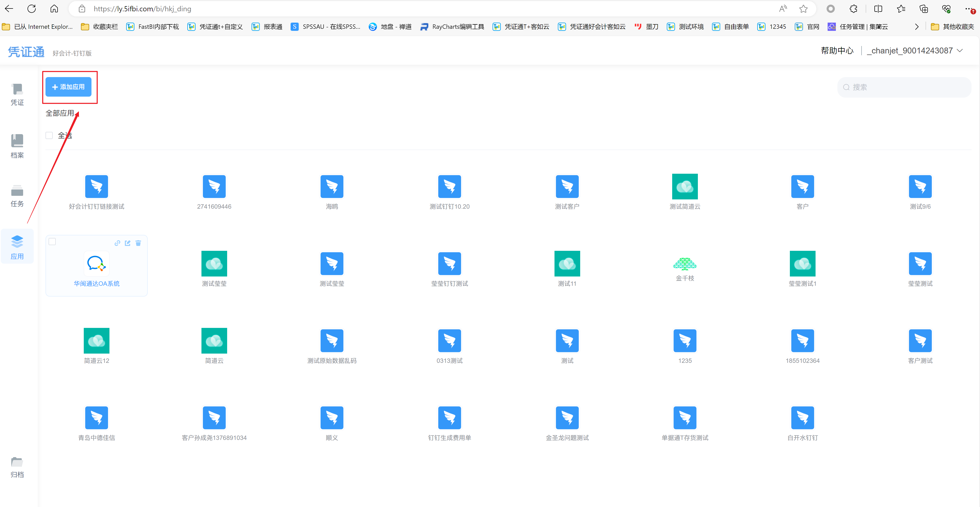980x507 pixels.
Task: Click the 添加应用 button
Action: [x=69, y=87]
